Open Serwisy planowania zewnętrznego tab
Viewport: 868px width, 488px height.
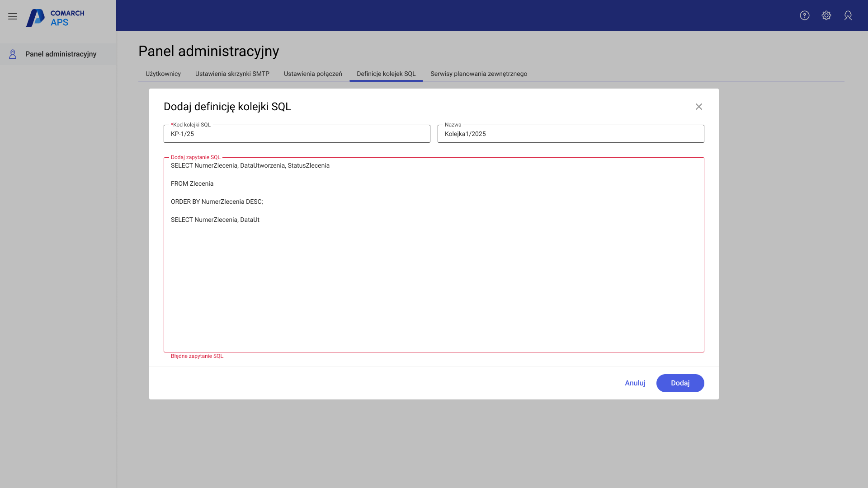pyautogui.click(x=478, y=74)
